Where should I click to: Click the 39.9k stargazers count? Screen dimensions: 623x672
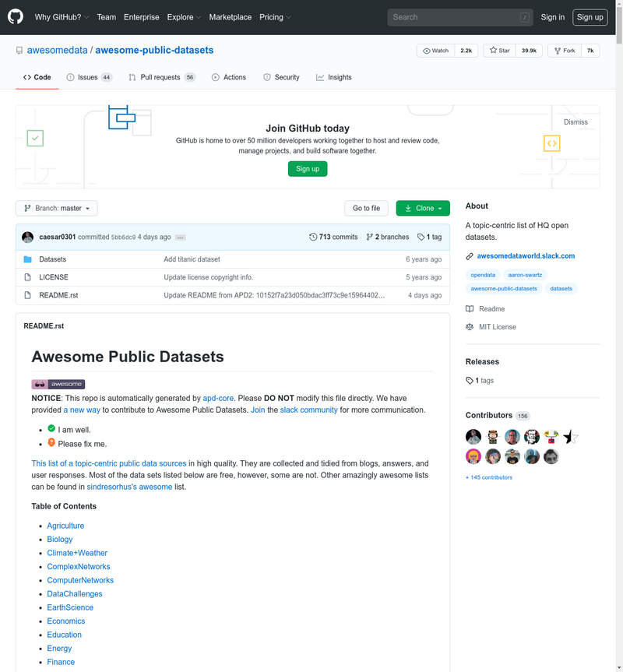[529, 51]
